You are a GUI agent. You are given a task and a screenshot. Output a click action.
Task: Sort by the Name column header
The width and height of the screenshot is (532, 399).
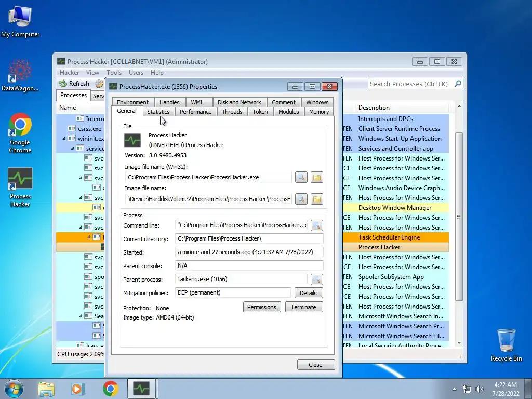click(80, 107)
